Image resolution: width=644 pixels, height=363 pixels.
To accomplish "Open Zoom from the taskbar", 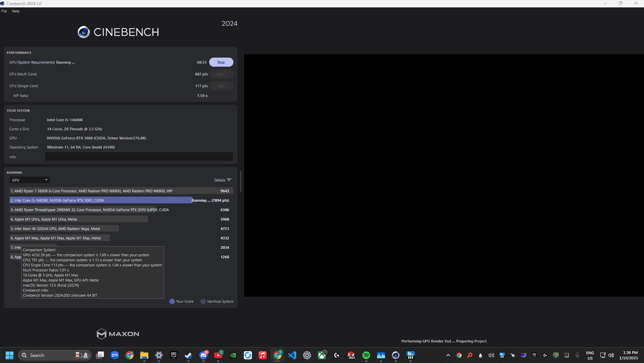I will coord(115,355).
